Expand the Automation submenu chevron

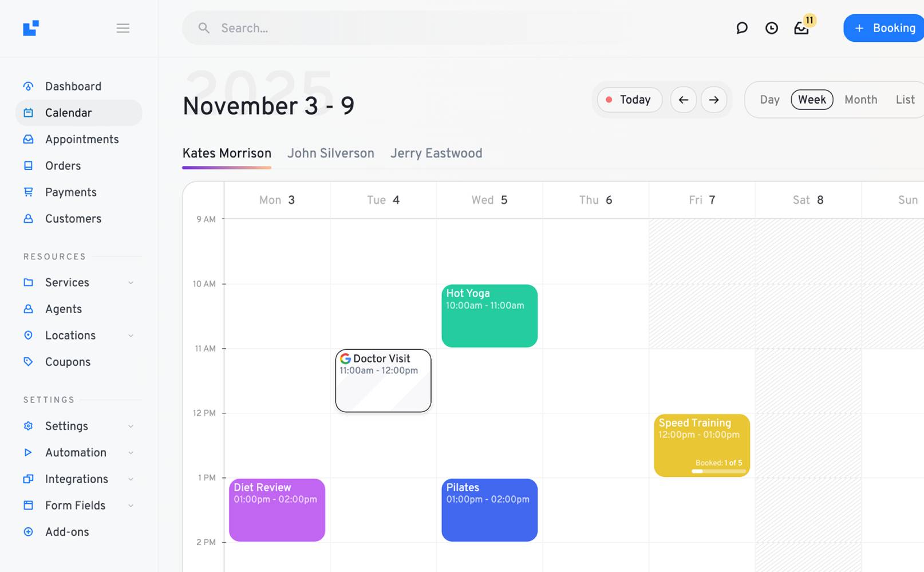(131, 453)
